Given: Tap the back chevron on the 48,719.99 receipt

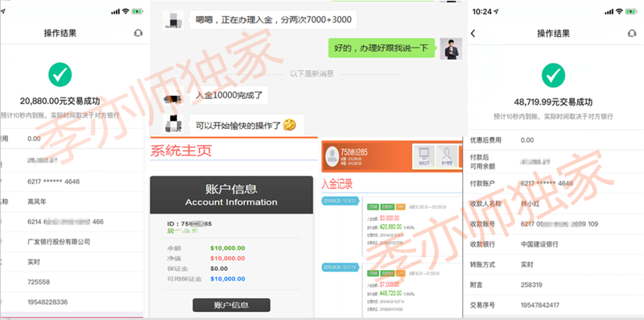Looking at the screenshot, I should tap(473, 34).
